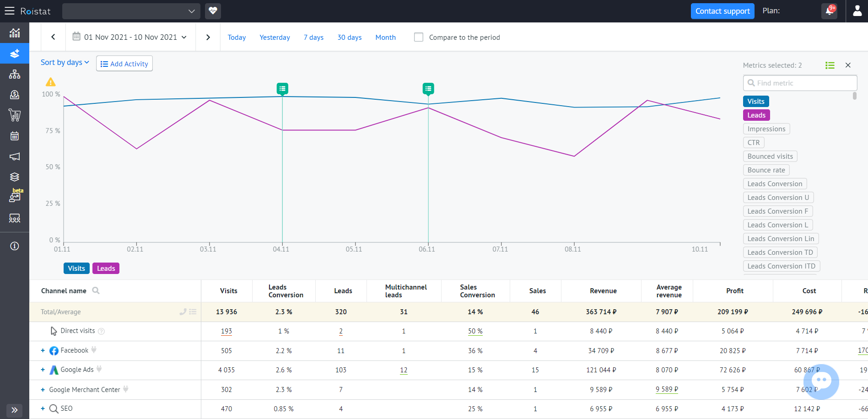Expand the sidebar with double chevron

coord(15,410)
